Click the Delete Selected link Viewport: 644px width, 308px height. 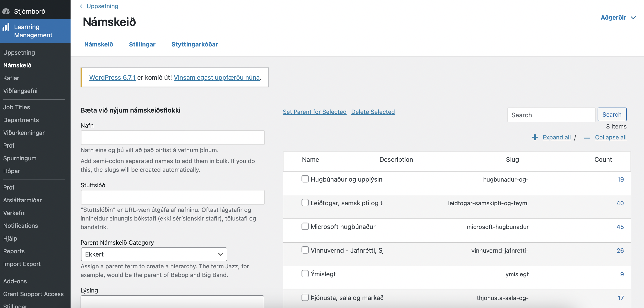click(x=373, y=112)
